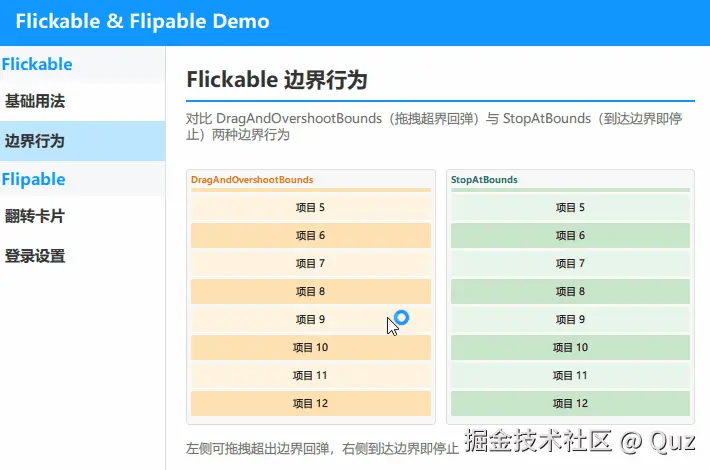Click the DragAndOvershootBounds panel title

pyautogui.click(x=252, y=180)
